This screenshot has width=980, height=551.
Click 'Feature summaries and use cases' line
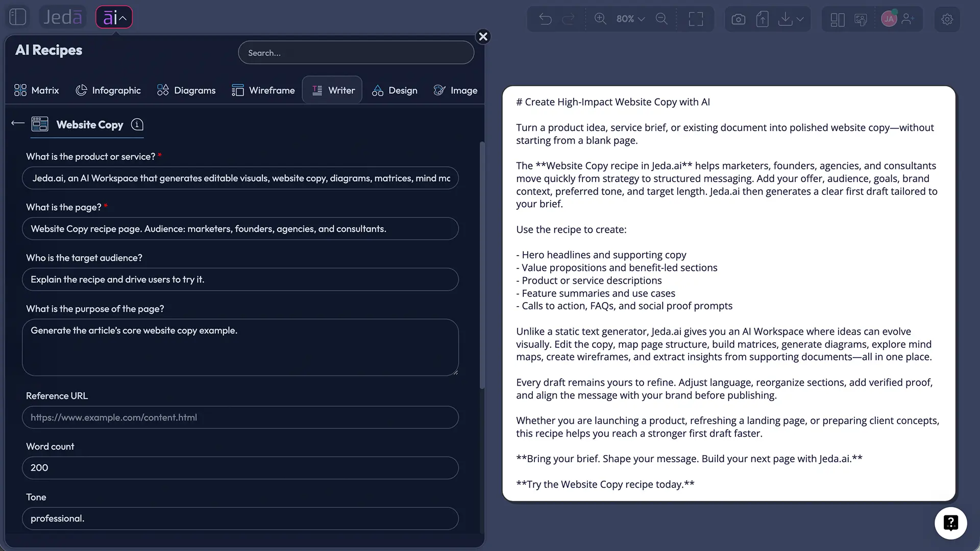pyautogui.click(x=596, y=293)
